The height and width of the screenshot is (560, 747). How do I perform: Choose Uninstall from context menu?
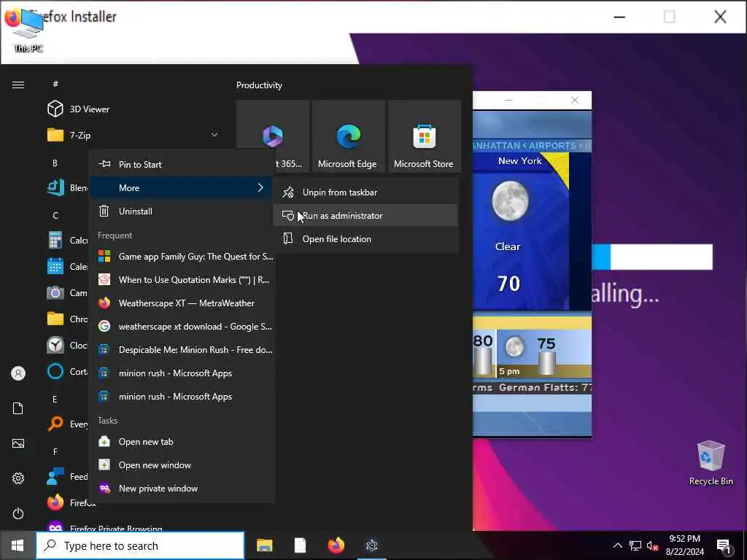click(x=182, y=211)
